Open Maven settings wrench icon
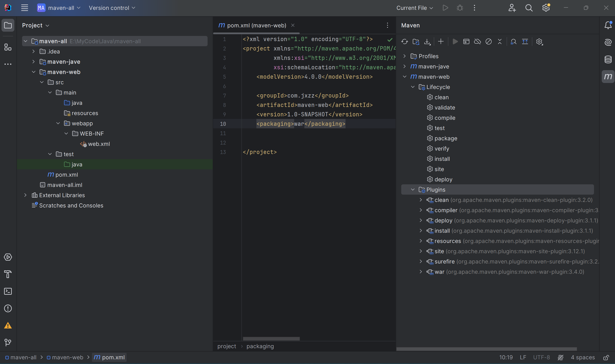This screenshot has height=364, width=615. (x=539, y=42)
